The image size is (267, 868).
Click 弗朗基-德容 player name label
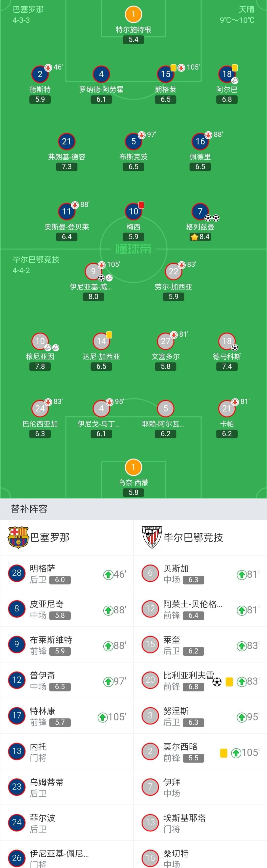67,157
